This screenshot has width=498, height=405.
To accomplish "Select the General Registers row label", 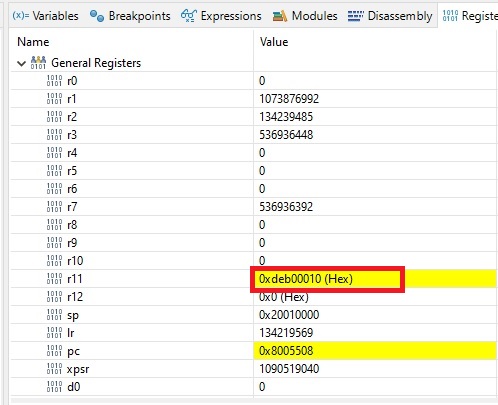I will [96, 63].
